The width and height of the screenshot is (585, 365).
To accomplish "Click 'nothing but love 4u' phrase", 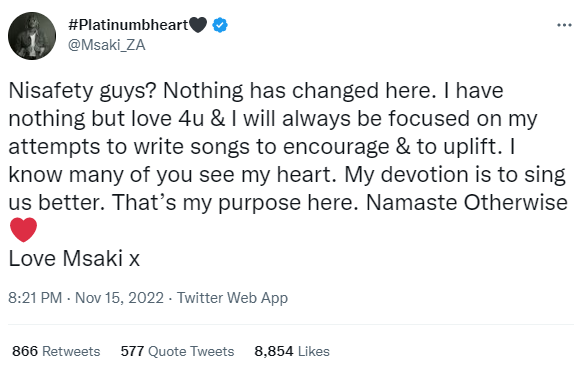I will 106,119.
